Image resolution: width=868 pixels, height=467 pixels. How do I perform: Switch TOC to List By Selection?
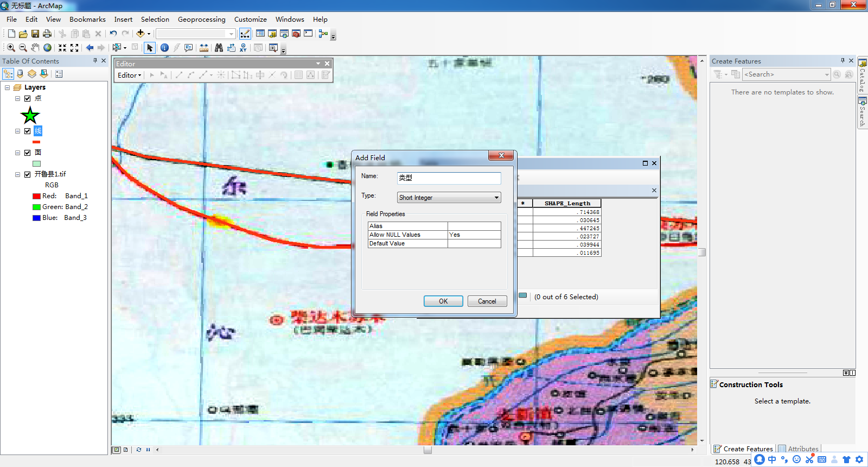click(x=44, y=74)
